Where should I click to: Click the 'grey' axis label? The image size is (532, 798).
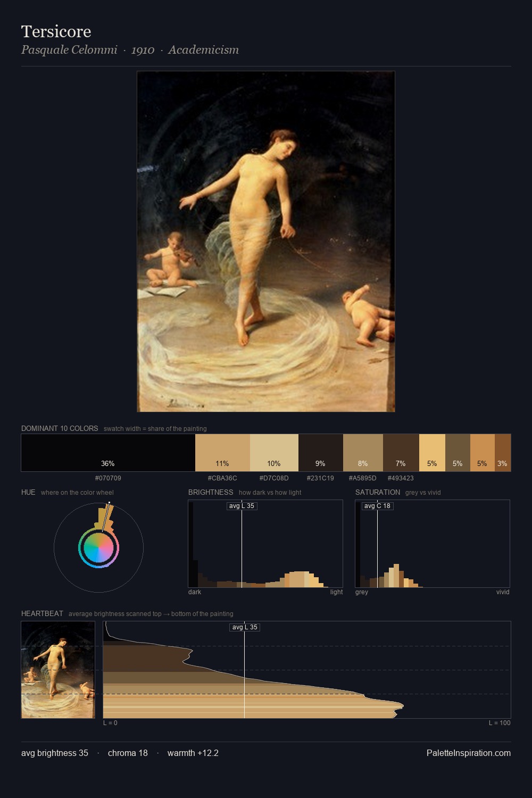tap(362, 592)
